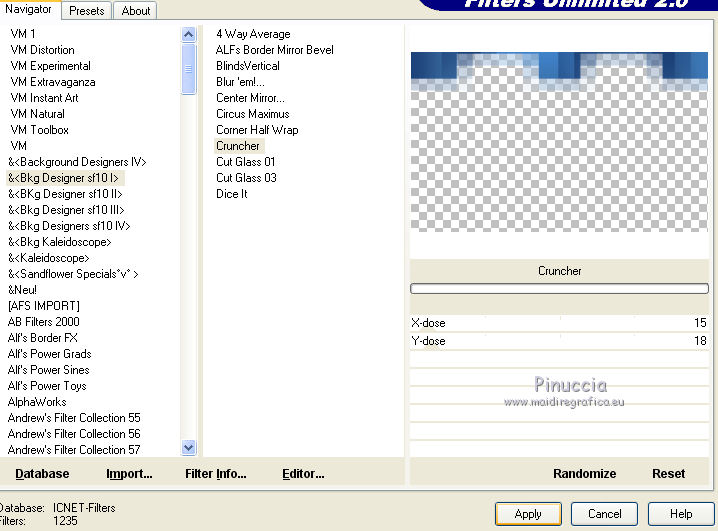
Task: Select &<Background Designers IV> category
Action: [x=77, y=162]
